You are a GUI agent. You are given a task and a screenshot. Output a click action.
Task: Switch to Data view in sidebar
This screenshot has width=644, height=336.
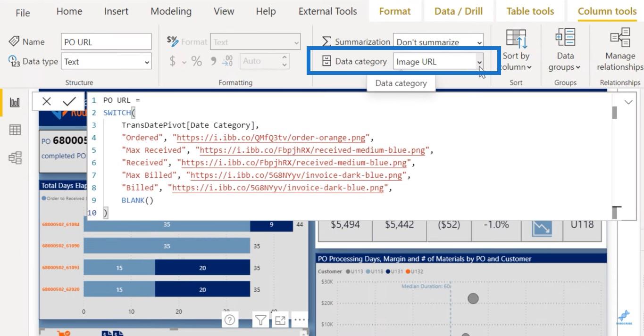pos(15,130)
